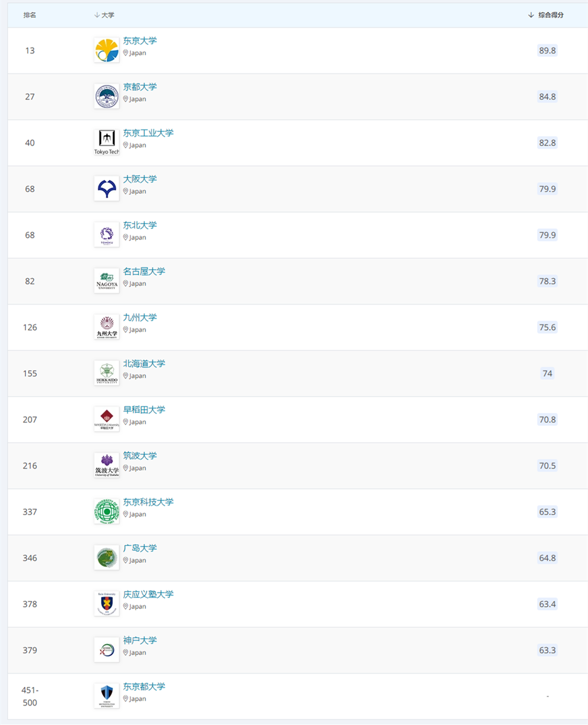588x725 pixels.
Task: Sort by 大学 column header arrow
Action: [x=97, y=15]
